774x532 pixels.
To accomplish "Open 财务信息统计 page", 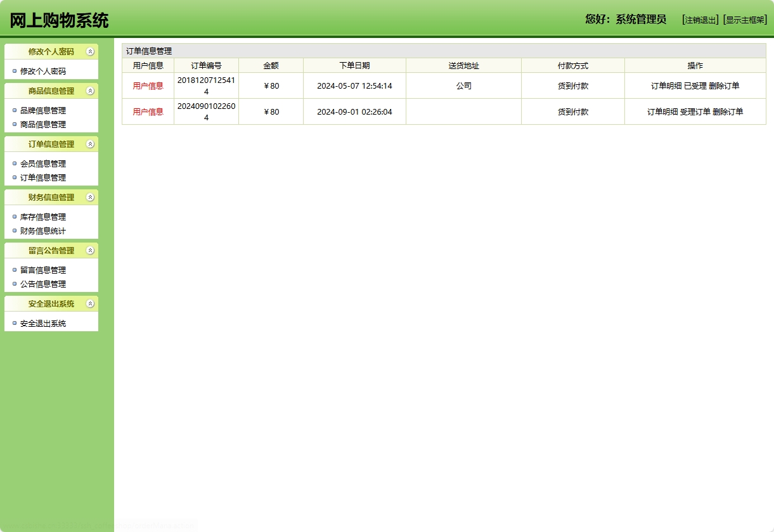I will coord(43,231).
